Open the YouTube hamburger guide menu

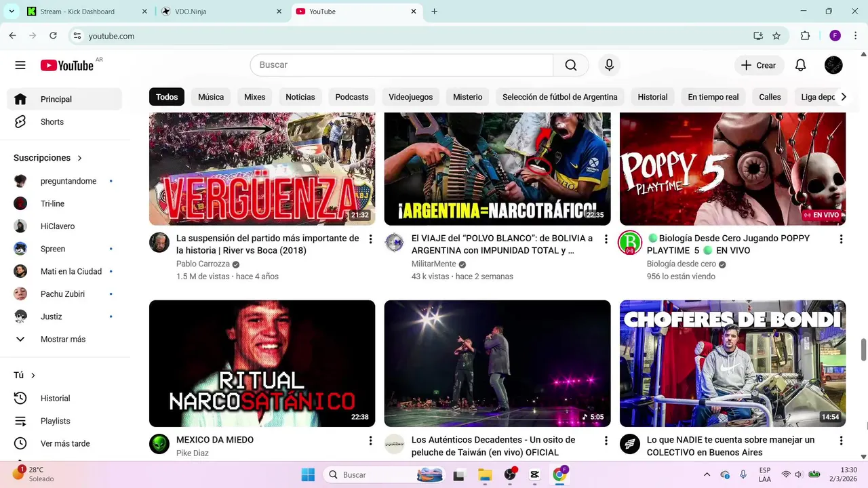point(20,65)
